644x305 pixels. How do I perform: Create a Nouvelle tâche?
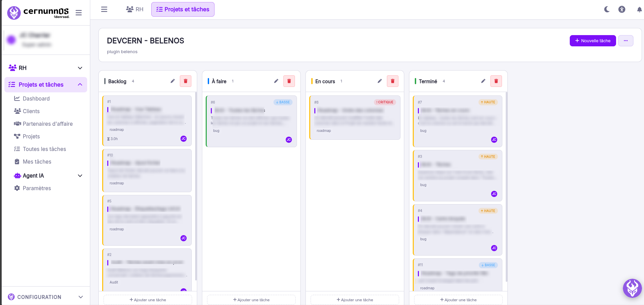593,41
